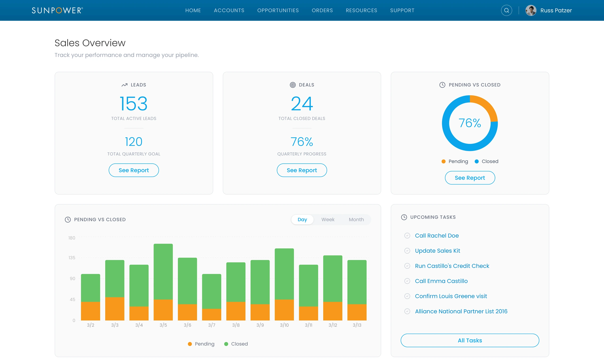Check off Update Sales Kit task
Screen dimensions: 604x364
407,251
